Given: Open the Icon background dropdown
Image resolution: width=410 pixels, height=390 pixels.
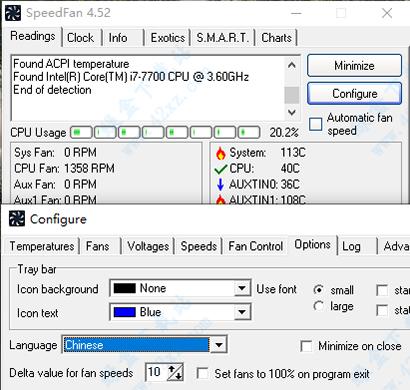Looking at the screenshot, I should click(242, 288).
